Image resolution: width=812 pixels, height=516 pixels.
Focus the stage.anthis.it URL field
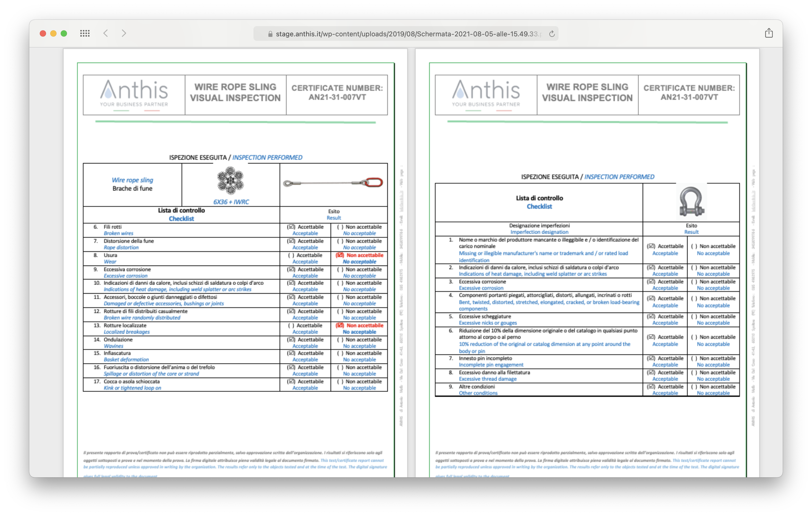point(406,34)
